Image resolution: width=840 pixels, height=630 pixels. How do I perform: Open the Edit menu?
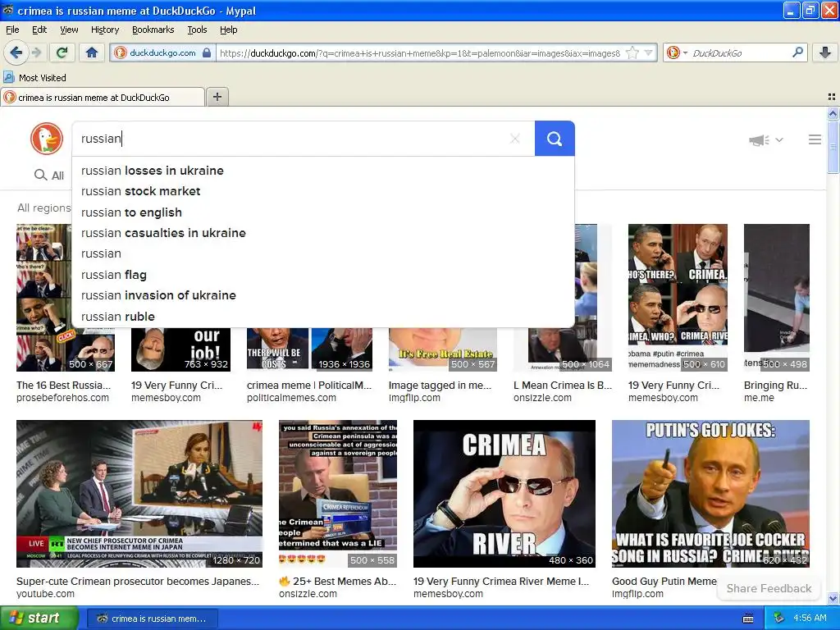click(39, 30)
